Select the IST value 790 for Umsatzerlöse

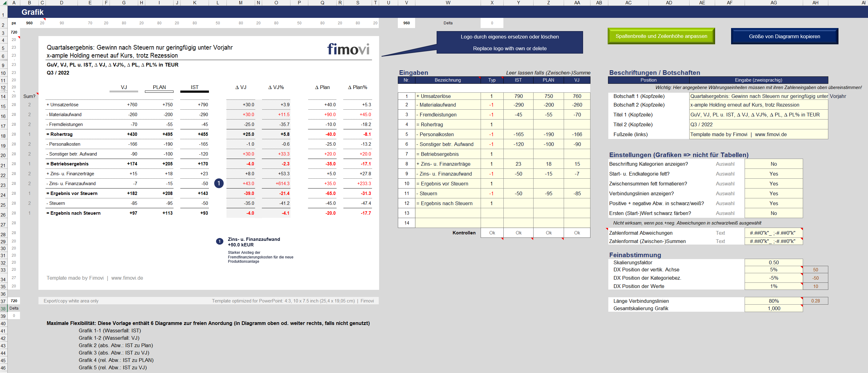tap(518, 96)
